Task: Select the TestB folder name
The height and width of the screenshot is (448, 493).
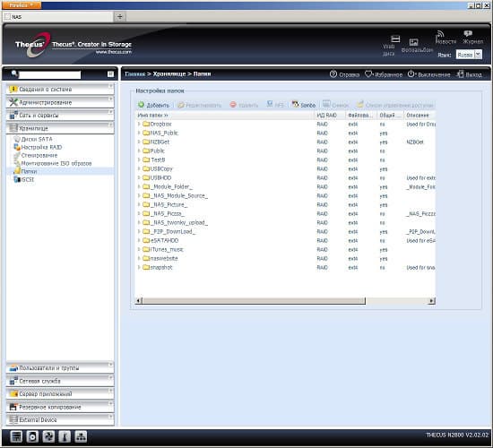Action: 158,159
